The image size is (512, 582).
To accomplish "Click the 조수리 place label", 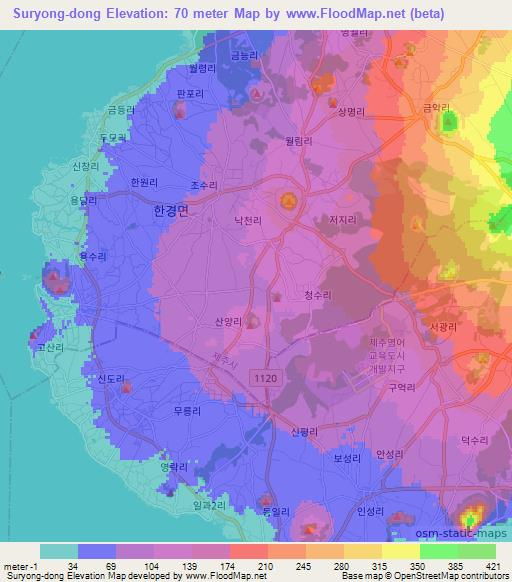I will pyautogui.click(x=204, y=185).
